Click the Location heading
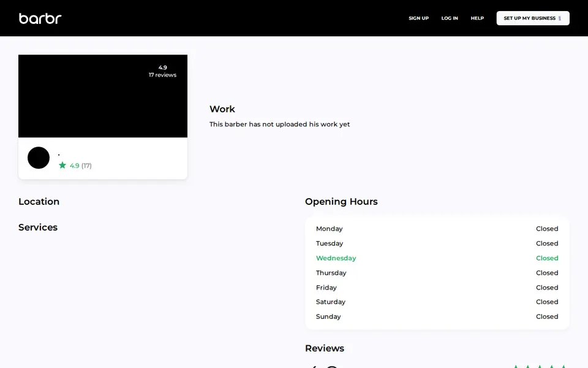Viewport: 588px width, 368px height. point(39,202)
